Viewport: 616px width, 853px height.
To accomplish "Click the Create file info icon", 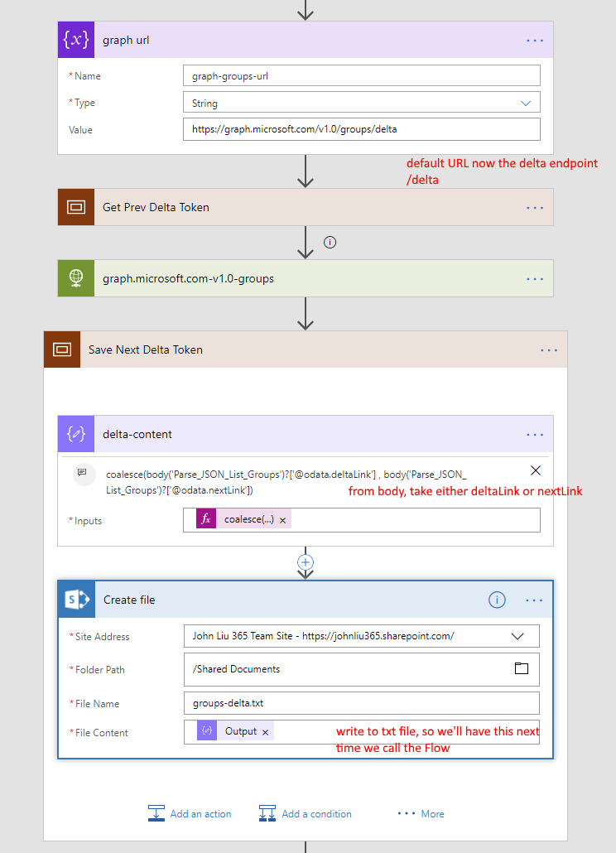I will pyautogui.click(x=497, y=600).
